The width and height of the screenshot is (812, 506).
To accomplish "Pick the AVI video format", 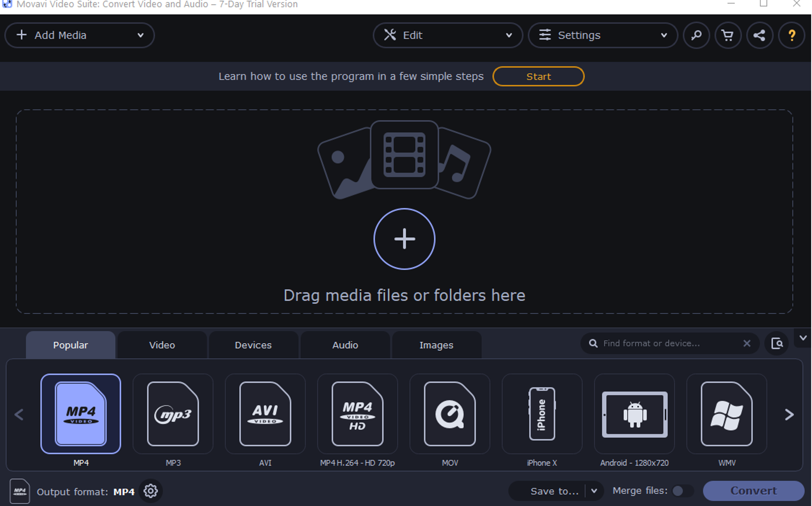I will pos(265,414).
